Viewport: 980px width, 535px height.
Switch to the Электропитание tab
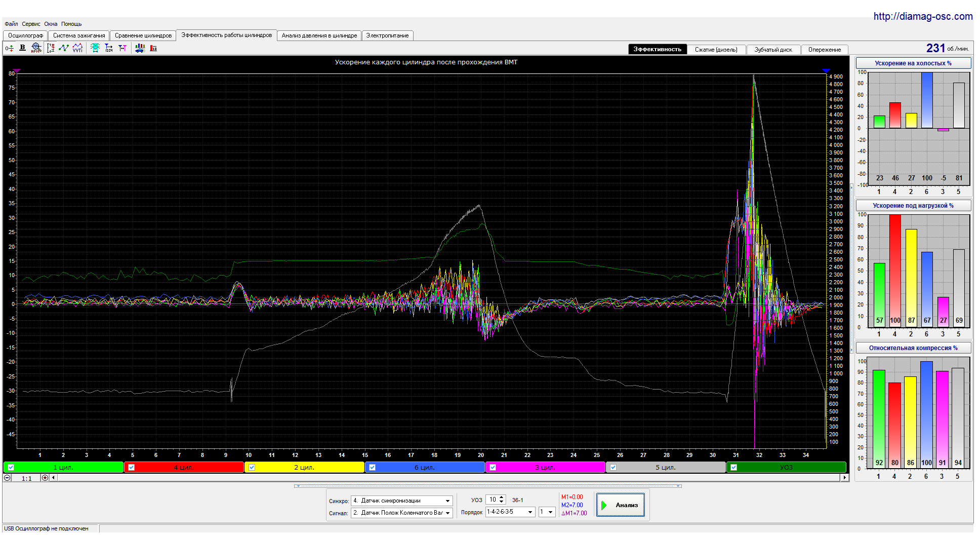pyautogui.click(x=387, y=35)
